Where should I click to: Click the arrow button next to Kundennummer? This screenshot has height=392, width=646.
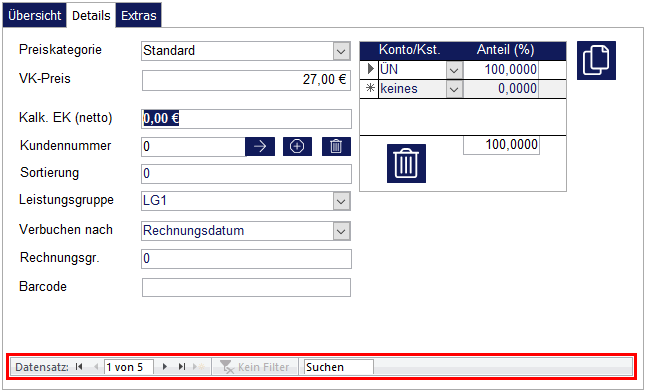click(260, 146)
